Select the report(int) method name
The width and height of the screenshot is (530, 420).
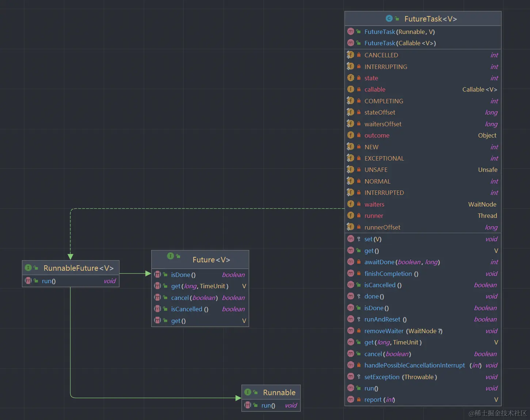(x=380, y=400)
